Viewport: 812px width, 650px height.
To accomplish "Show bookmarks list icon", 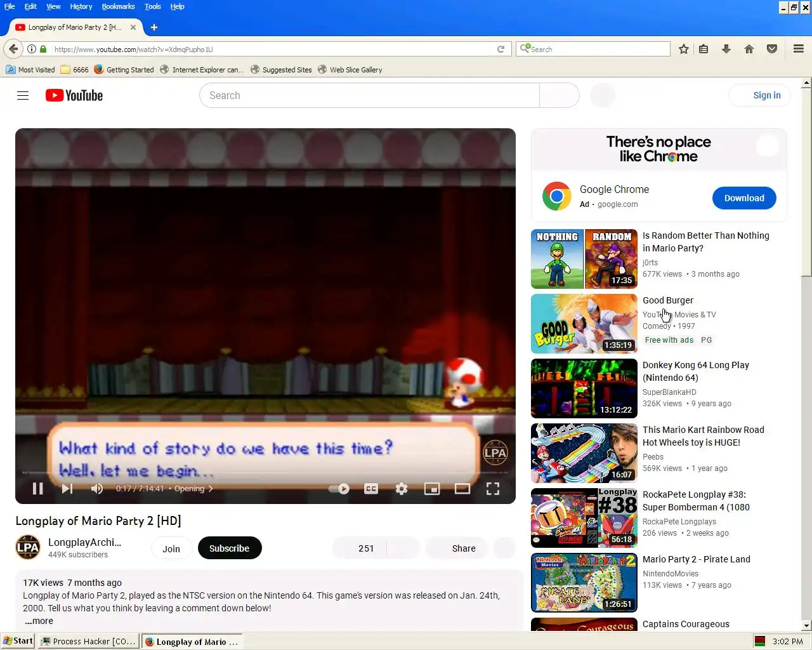I will pyautogui.click(x=704, y=49).
